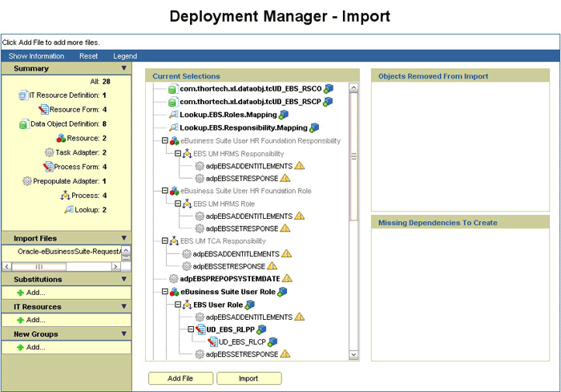Click the gear icon beside adpEBSPREPOPSYSTEMDATE

coord(174,278)
